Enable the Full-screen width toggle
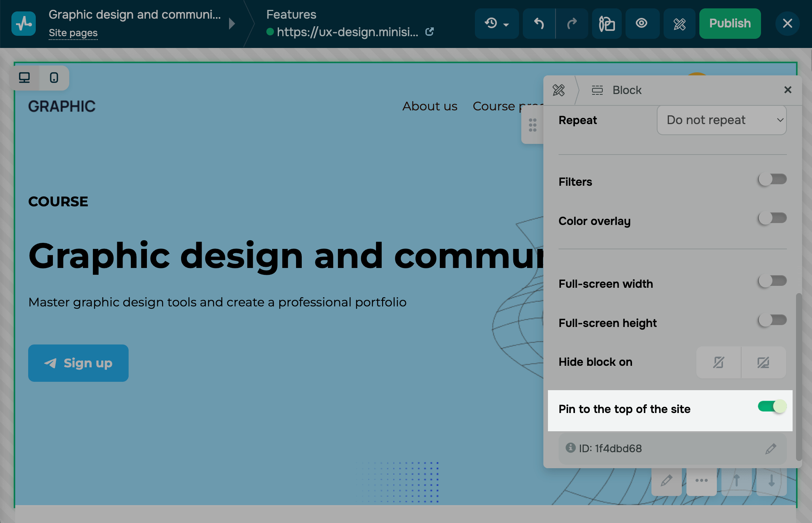This screenshot has width=812, height=523. click(x=772, y=281)
